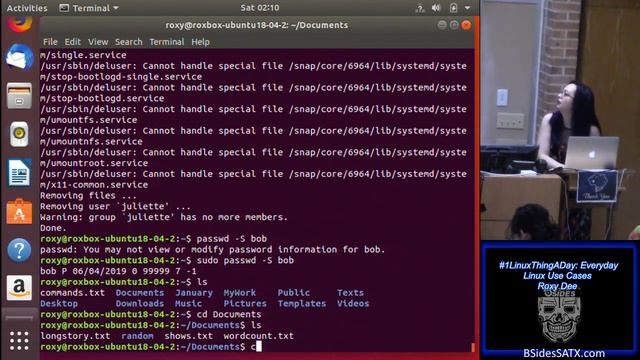Click the terminal scrollbar thumb
The width and height of the screenshot is (640, 360).
(x=473, y=347)
